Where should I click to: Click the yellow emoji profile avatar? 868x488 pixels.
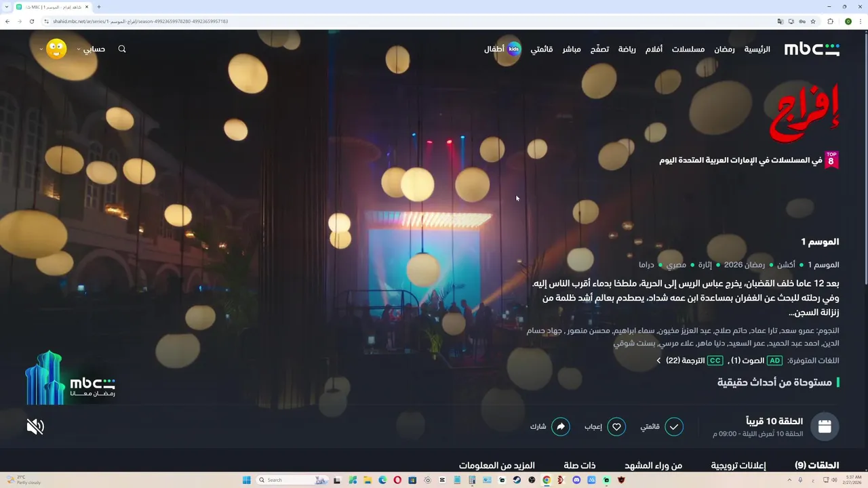point(56,49)
